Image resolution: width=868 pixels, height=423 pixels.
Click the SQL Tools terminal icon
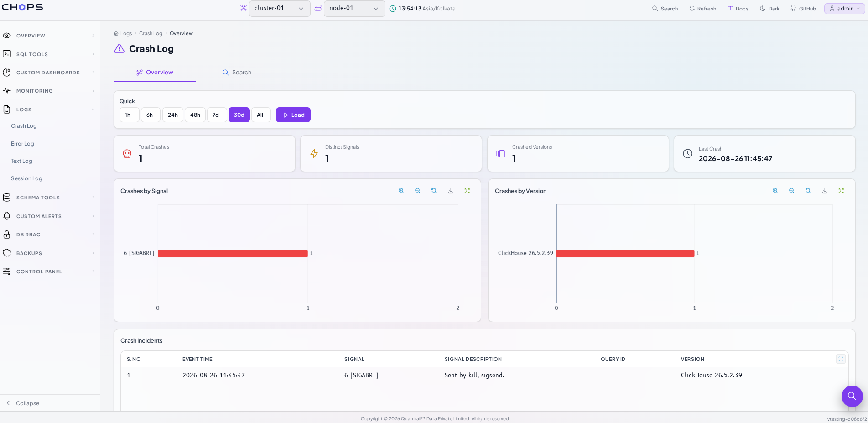point(7,54)
